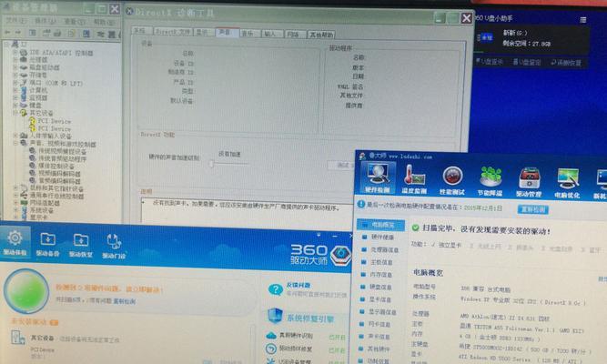Select 显卡信息 in 鲁大师 sidebar

pyautogui.click(x=379, y=299)
